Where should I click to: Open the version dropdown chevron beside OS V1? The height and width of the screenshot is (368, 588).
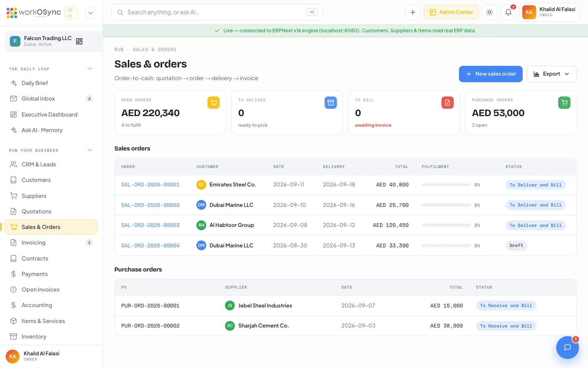(x=91, y=13)
